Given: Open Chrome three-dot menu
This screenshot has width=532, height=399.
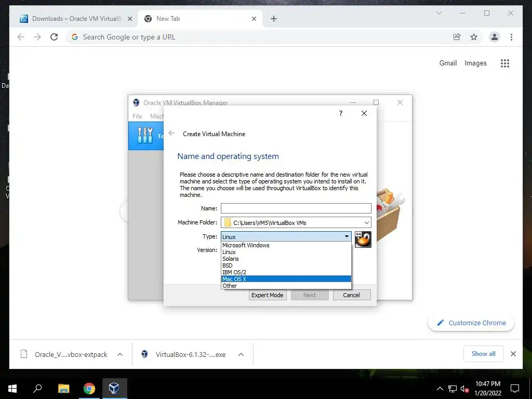Looking at the screenshot, I should [x=511, y=37].
